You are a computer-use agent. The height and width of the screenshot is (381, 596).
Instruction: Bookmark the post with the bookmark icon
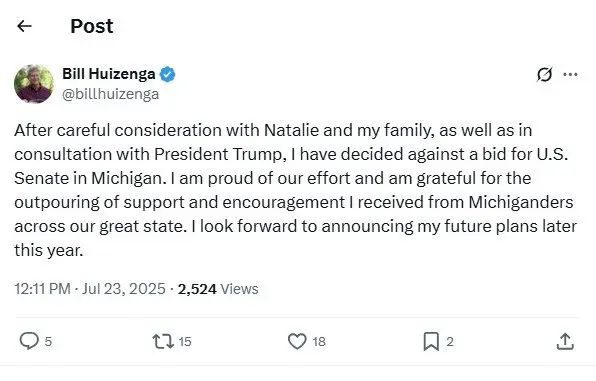[431, 341]
